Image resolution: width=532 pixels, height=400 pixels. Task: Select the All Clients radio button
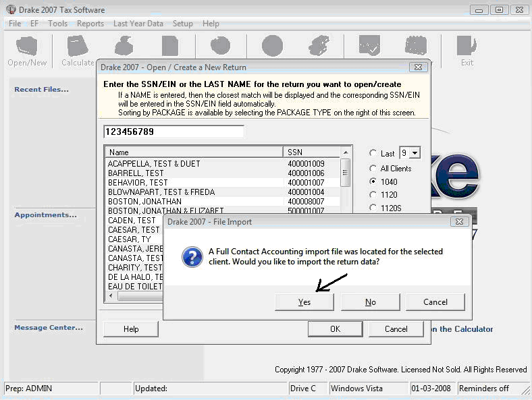pos(373,168)
